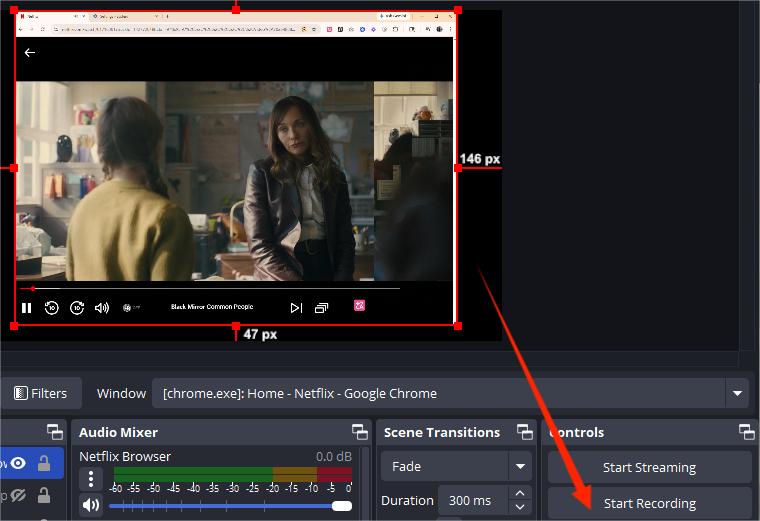760x521 pixels.
Task: Undock the Sources panel using its float icon
Action: (x=55, y=432)
